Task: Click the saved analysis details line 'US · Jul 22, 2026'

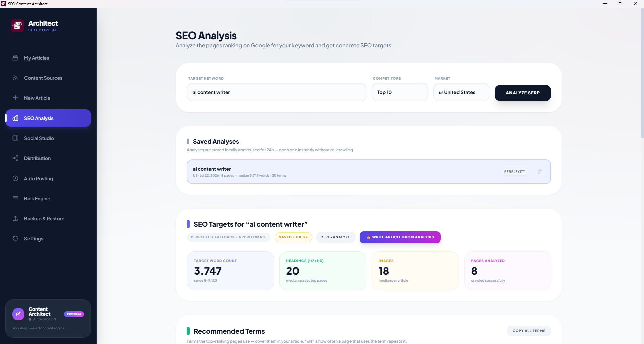Action: tap(239, 175)
